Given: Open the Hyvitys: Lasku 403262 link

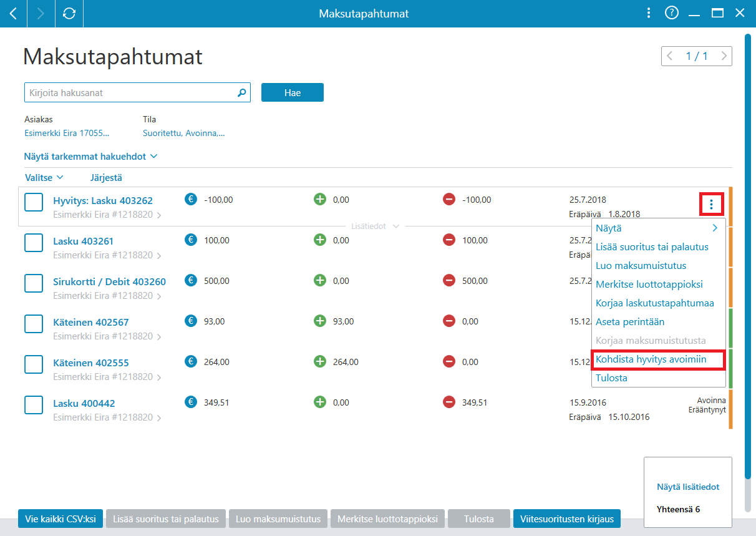Looking at the screenshot, I should point(103,200).
